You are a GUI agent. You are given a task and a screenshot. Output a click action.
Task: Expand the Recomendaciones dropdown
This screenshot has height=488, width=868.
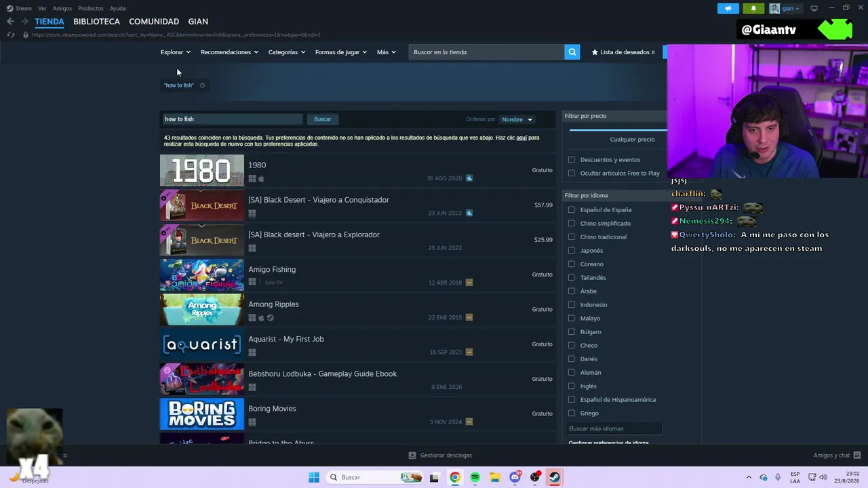point(229,52)
